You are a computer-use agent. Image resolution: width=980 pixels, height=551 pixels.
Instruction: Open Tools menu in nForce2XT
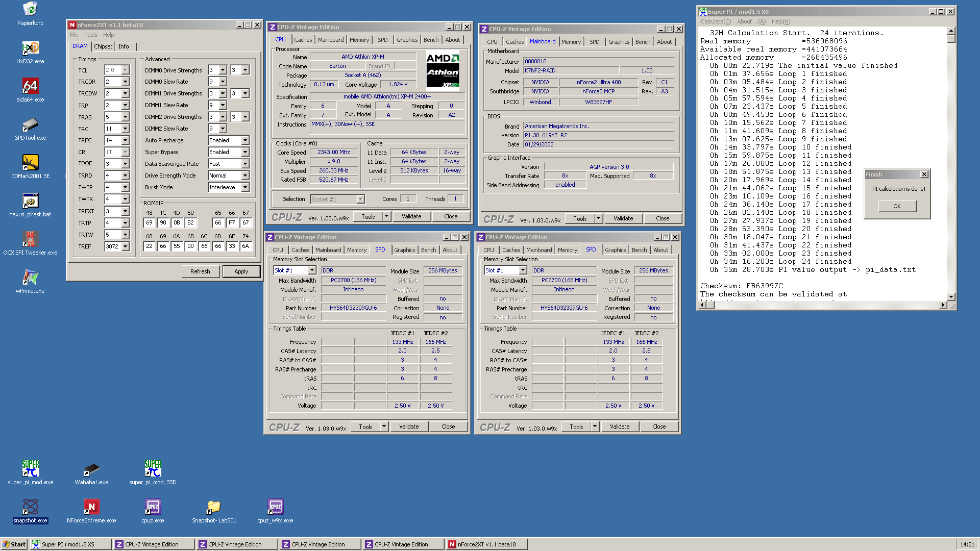(91, 35)
